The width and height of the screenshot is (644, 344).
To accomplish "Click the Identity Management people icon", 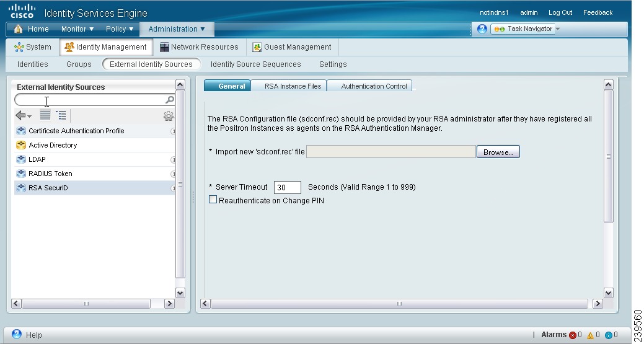I will click(x=69, y=47).
